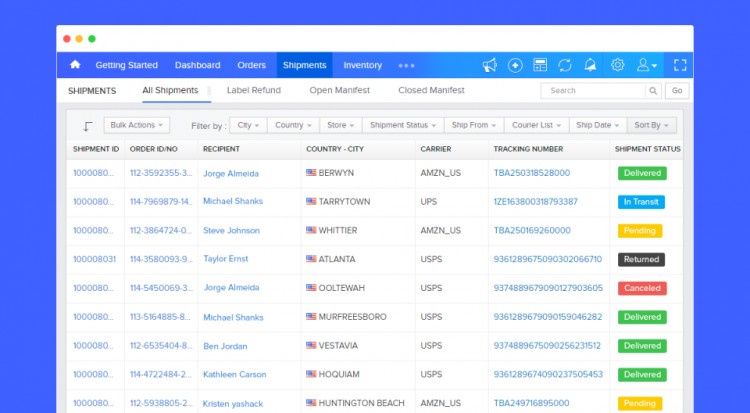The width and height of the screenshot is (750, 413).
Task: Click the search magnifier icon
Action: [x=653, y=90]
